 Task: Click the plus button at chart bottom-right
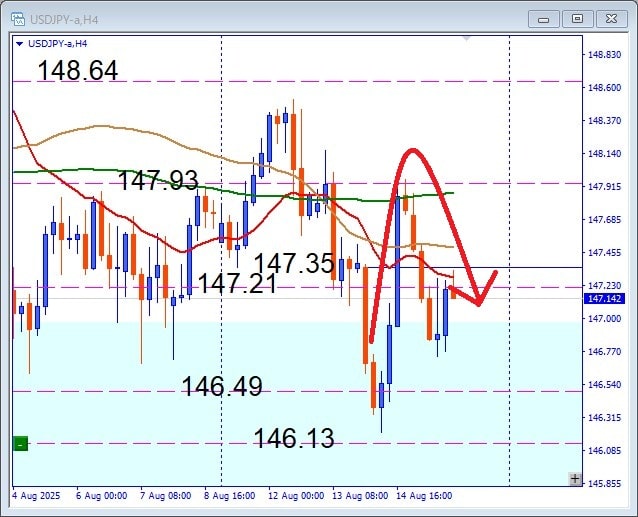pos(575,479)
